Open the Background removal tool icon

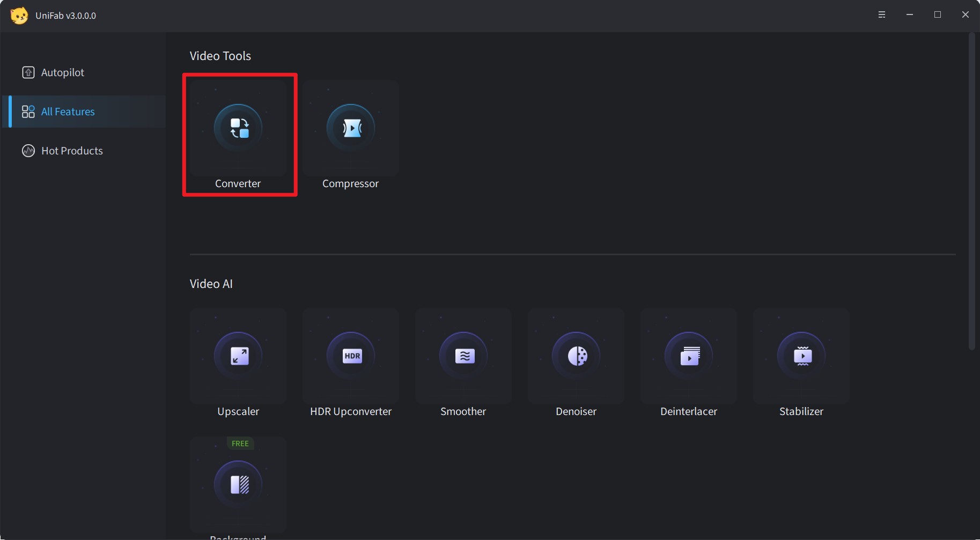(238, 485)
